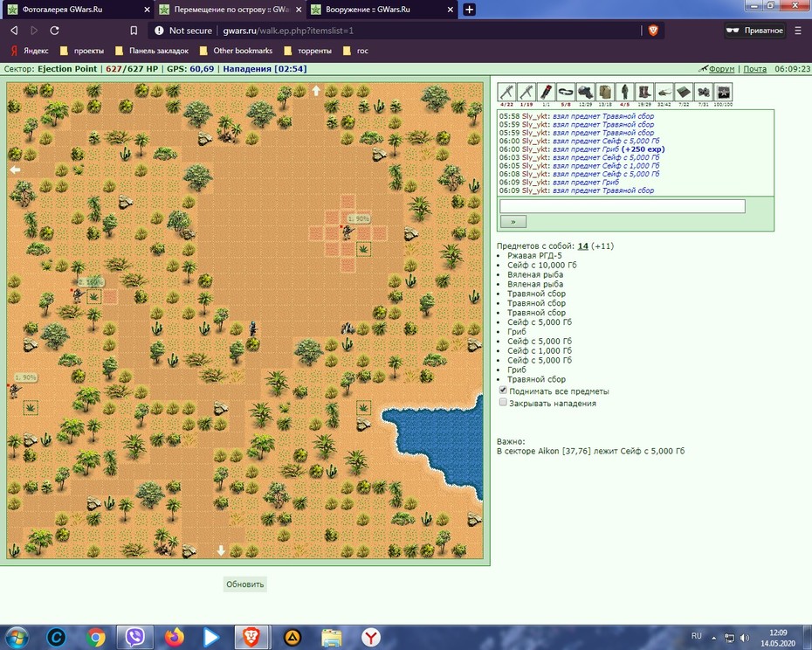The width and height of the screenshot is (812, 650).
Task: Click the Brave shields icon in address bar
Action: (x=653, y=31)
